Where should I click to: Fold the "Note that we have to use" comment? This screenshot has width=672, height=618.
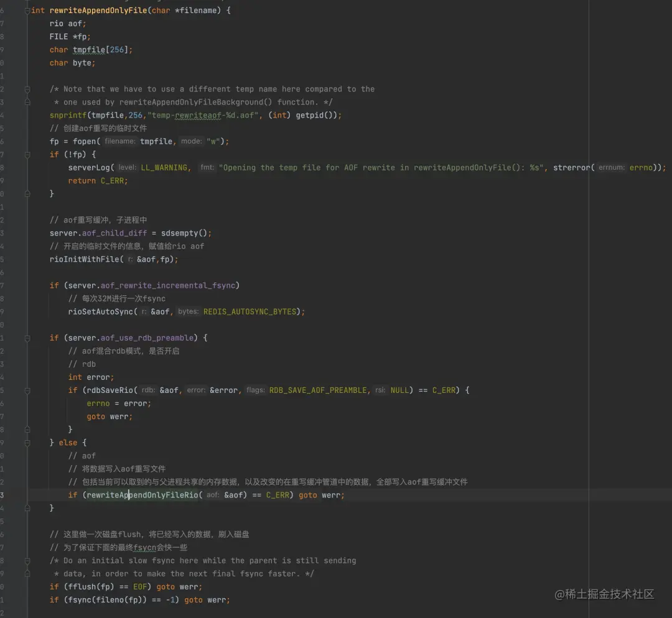[27, 89]
